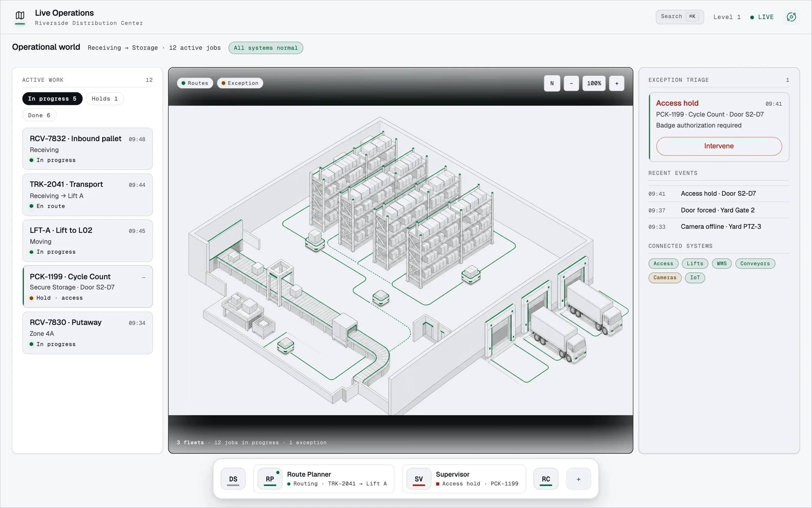Select the In progress 5 filter
The height and width of the screenshot is (508, 812).
52,99
